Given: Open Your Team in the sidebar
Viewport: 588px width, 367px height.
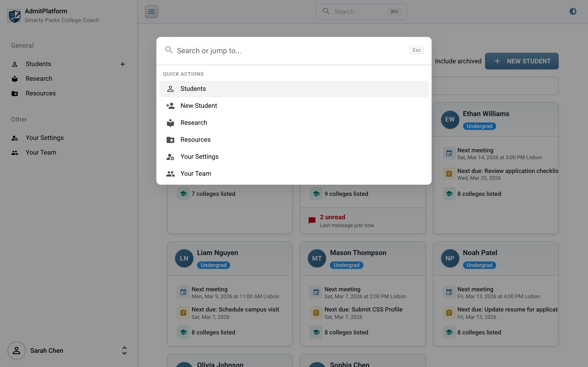Looking at the screenshot, I should click(41, 153).
